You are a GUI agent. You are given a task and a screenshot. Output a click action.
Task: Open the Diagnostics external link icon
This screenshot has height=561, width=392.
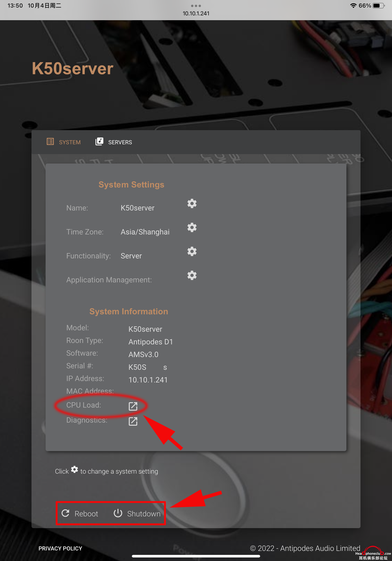coord(133,421)
